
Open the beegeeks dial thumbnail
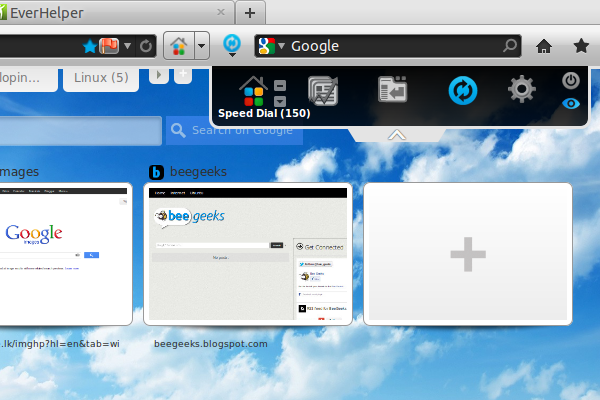click(x=248, y=254)
